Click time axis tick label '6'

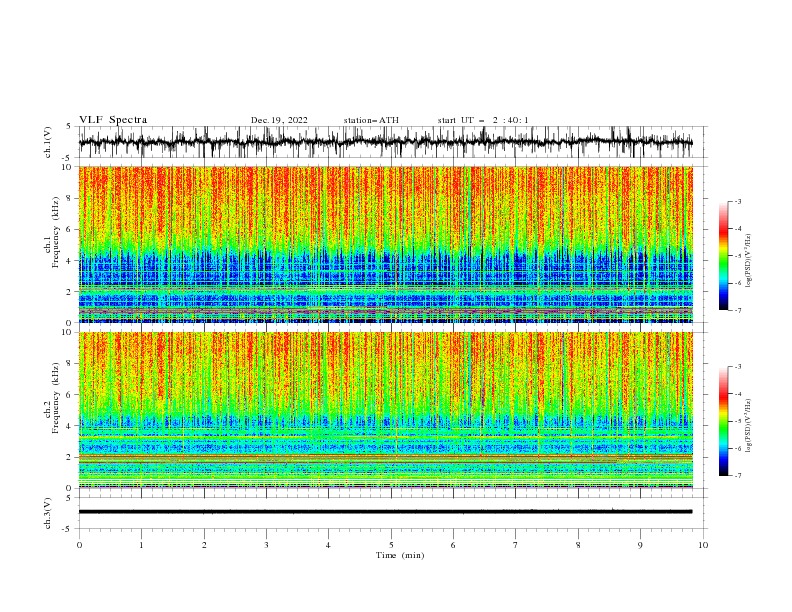click(453, 545)
